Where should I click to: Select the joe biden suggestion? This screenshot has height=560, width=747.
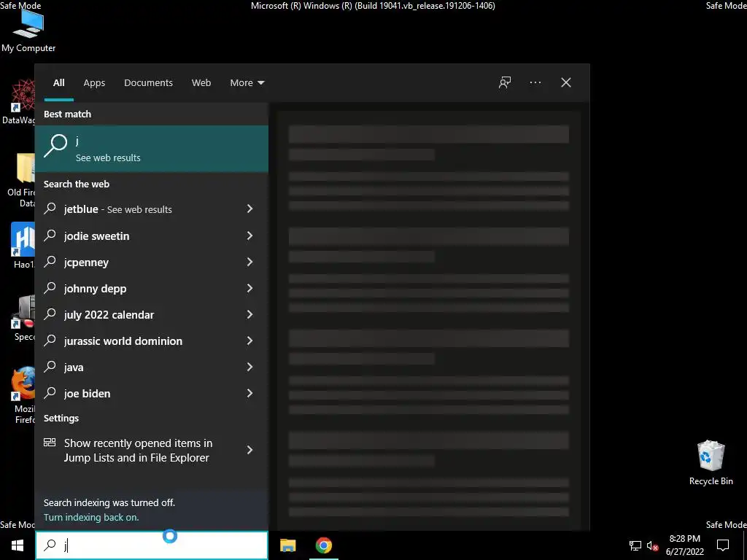point(152,393)
